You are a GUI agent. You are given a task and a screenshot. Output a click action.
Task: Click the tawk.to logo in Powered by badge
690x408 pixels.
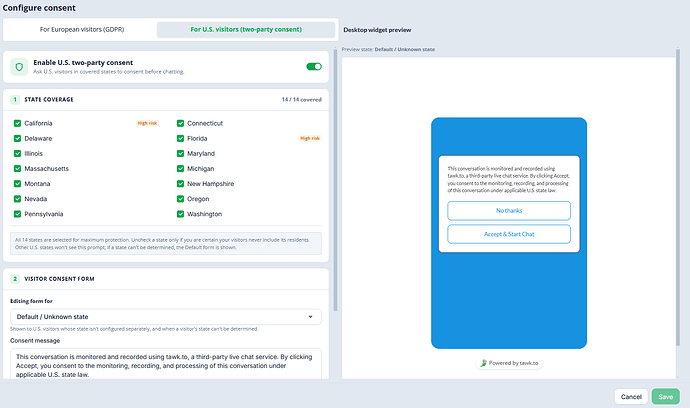tap(484, 363)
